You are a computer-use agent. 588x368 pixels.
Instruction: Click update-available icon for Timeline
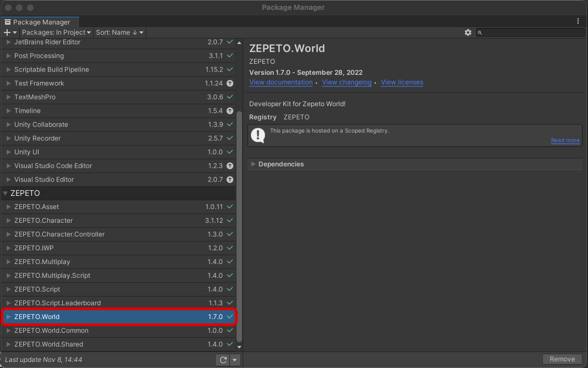click(x=230, y=111)
